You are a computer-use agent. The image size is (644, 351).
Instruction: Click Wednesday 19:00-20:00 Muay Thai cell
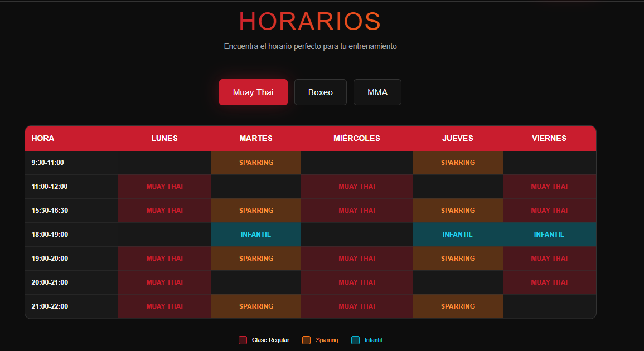click(357, 258)
